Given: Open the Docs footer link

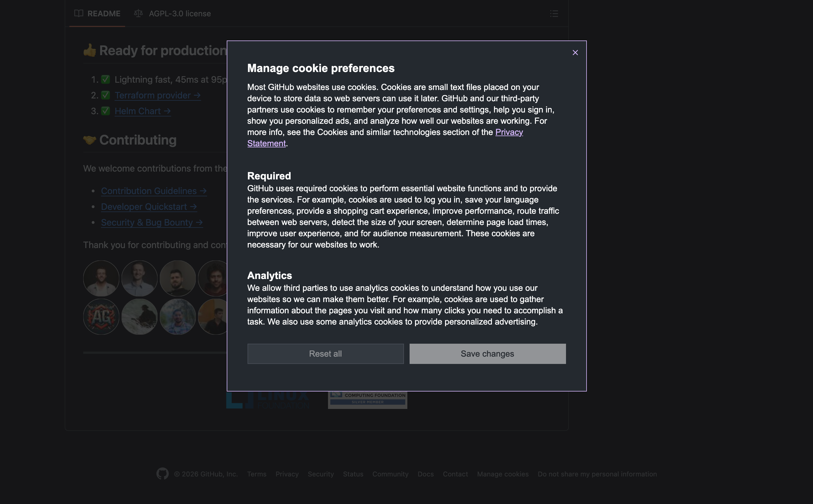Looking at the screenshot, I should tap(425, 474).
